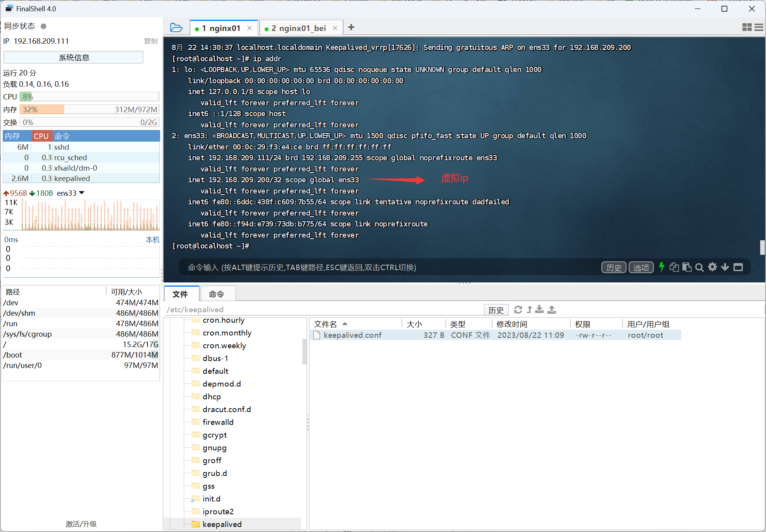Go to the parent directory arrow
The width and height of the screenshot is (766, 532).
coord(529,310)
